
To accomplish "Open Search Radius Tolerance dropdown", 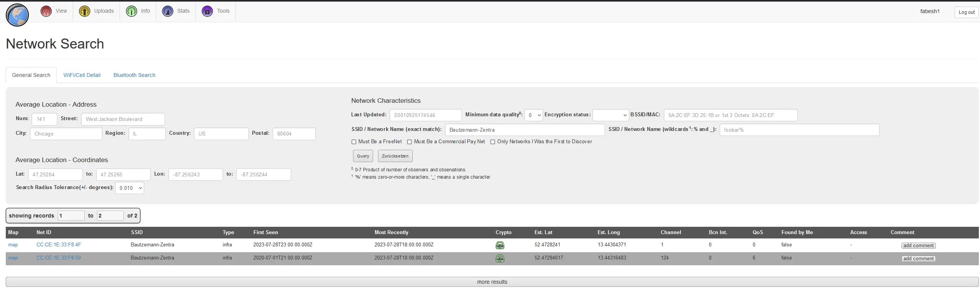I will click(130, 188).
